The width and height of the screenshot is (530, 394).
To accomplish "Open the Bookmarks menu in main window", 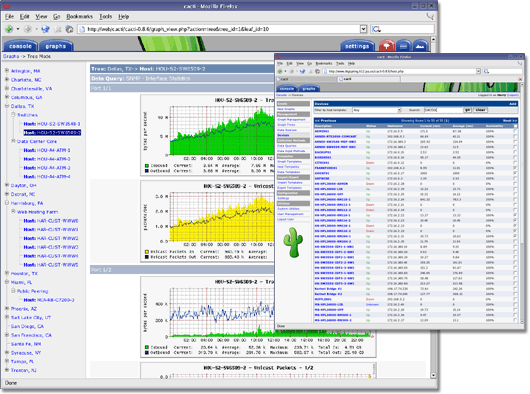I will pyautogui.click(x=79, y=17).
